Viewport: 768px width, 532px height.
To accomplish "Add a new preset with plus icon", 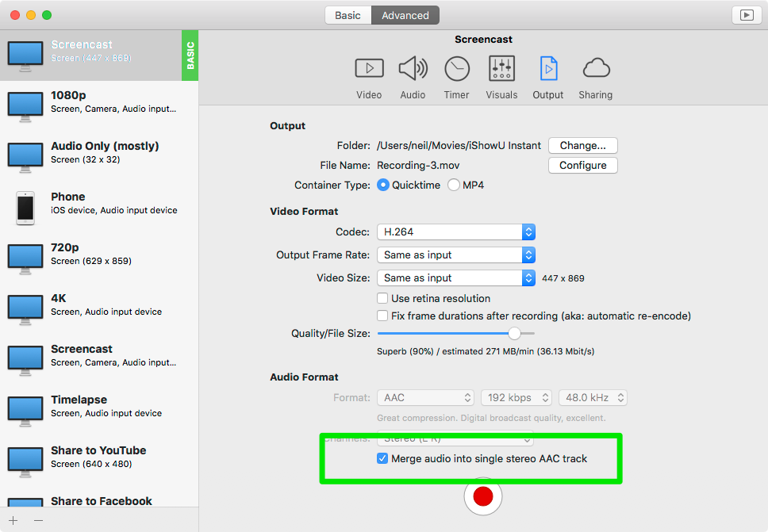I will pos(13,520).
